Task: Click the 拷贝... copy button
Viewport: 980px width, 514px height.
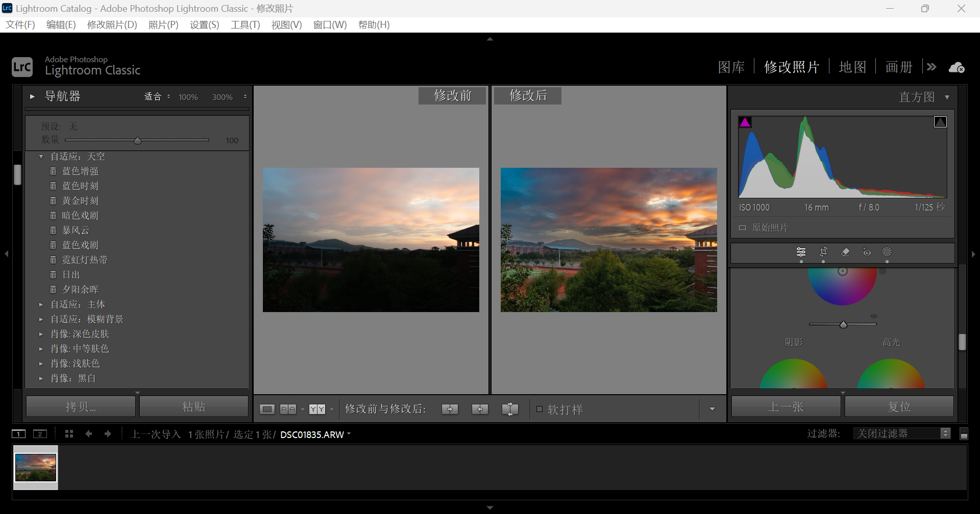Action: (x=81, y=406)
